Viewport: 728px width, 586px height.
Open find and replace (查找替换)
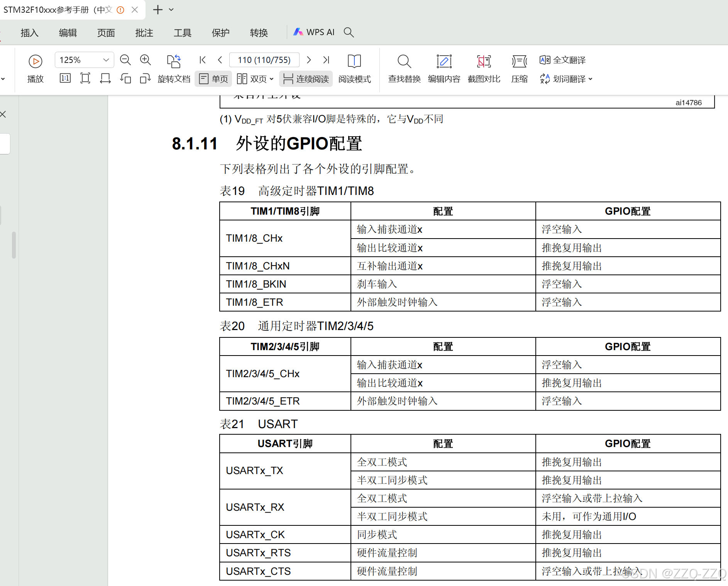click(x=404, y=69)
